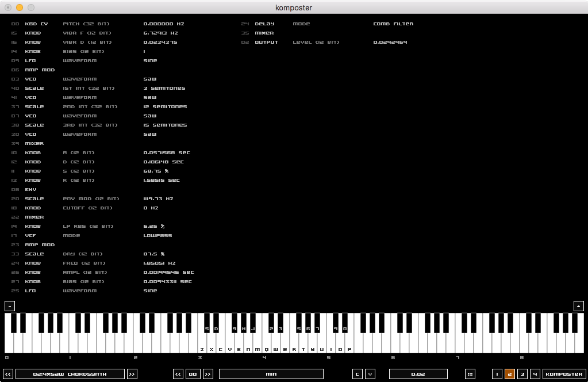
Task: Switch to page 4
Action: coord(535,374)
